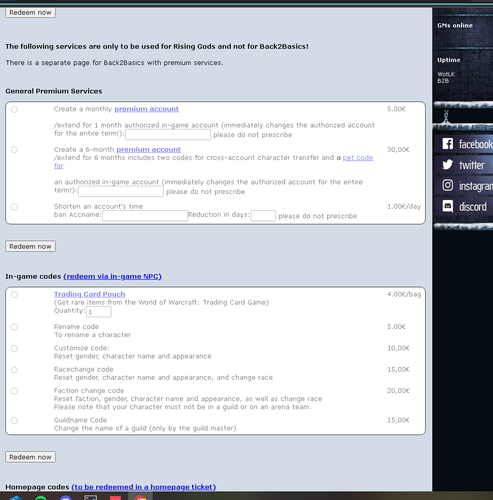This screenshot has height=500, width=493.
Task: Open Chrome in the taskbar
Action: click(141, 497)
